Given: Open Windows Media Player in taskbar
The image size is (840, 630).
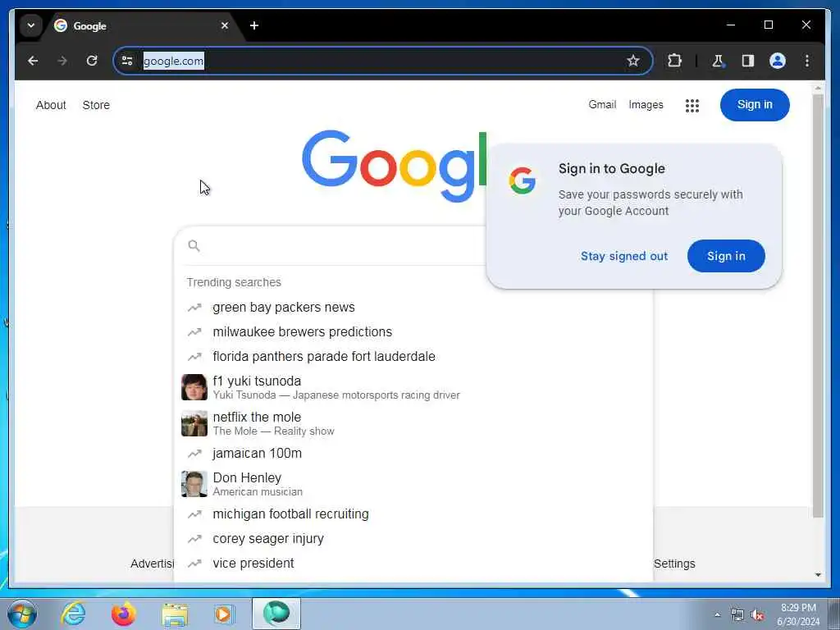Looking at the screenshot, I should 225,614.
